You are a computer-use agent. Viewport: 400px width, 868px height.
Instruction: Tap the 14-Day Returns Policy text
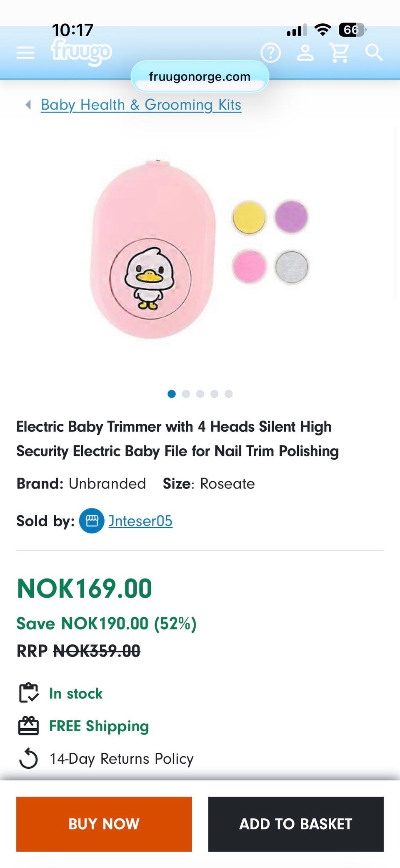(x=122, y=758)
